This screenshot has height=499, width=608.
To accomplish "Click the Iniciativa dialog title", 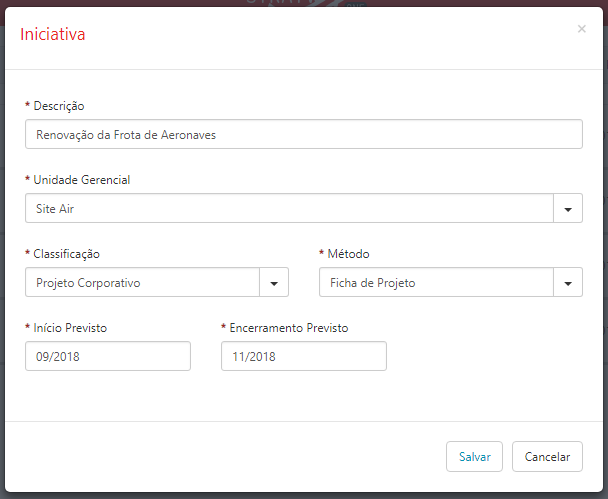I will pyautogui.click(x=53, y=34).
